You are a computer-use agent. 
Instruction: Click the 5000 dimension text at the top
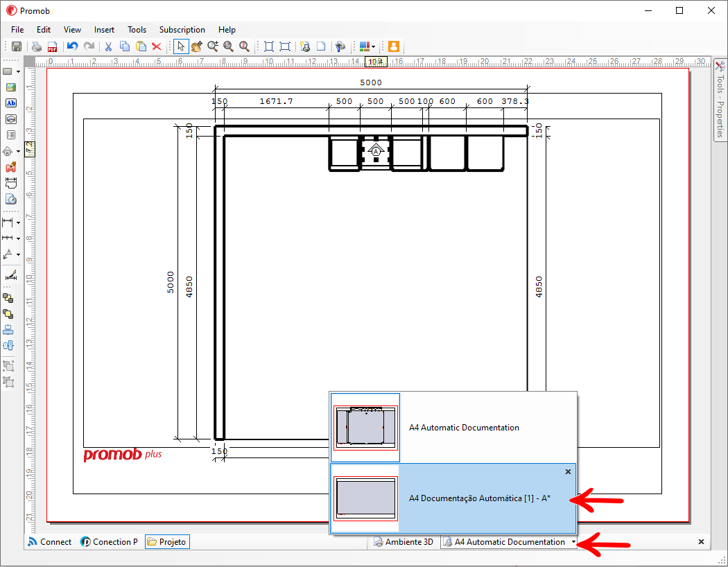pyautogui.click(x=371, y=82)
